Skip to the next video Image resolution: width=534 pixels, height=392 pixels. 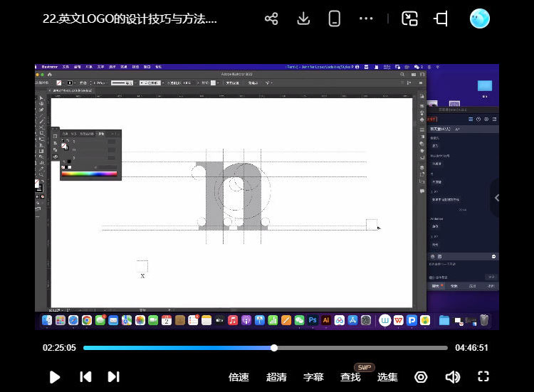[x=113, y=377]
